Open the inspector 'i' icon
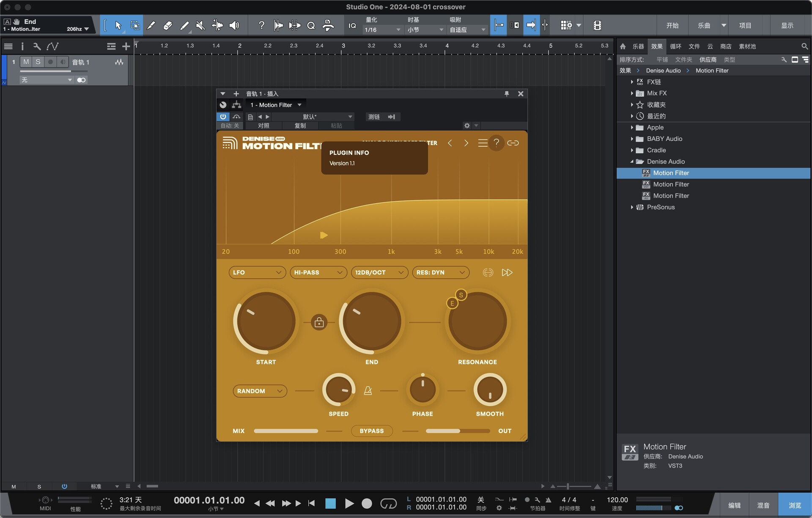Viewport: 812px width, 518px height. tap(22, 47)
